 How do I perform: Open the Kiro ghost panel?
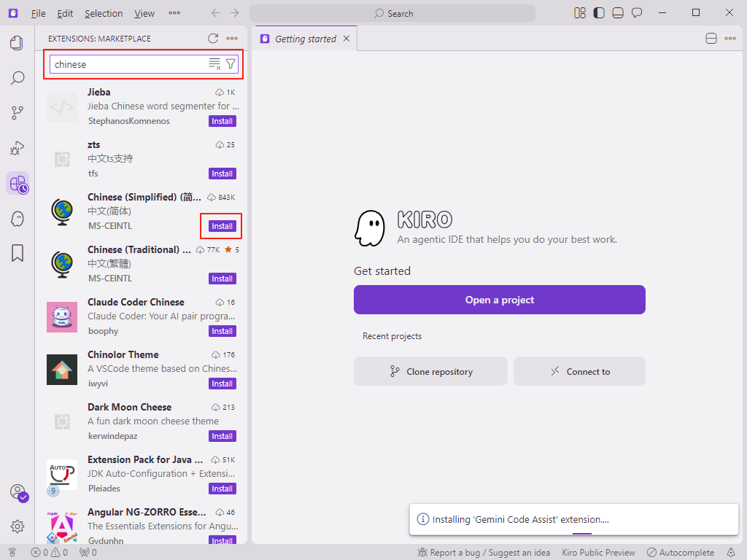[x=18, y=218]
